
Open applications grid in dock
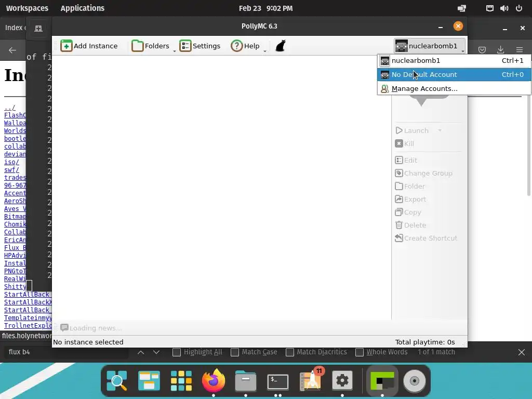181,381
